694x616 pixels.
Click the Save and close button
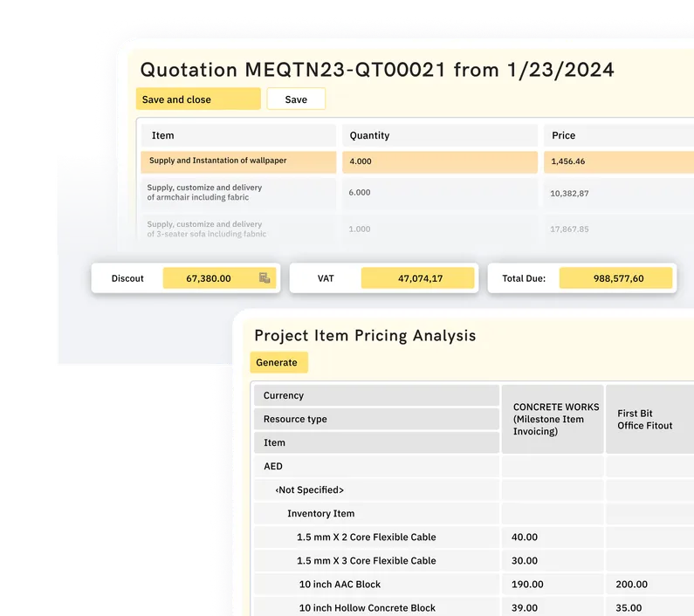coord(198,99)
